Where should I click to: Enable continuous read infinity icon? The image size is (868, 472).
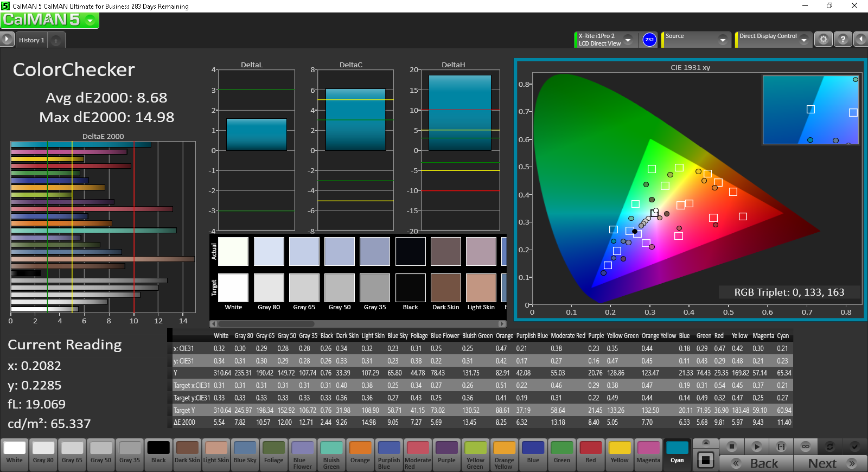click(x=806, y=447)
